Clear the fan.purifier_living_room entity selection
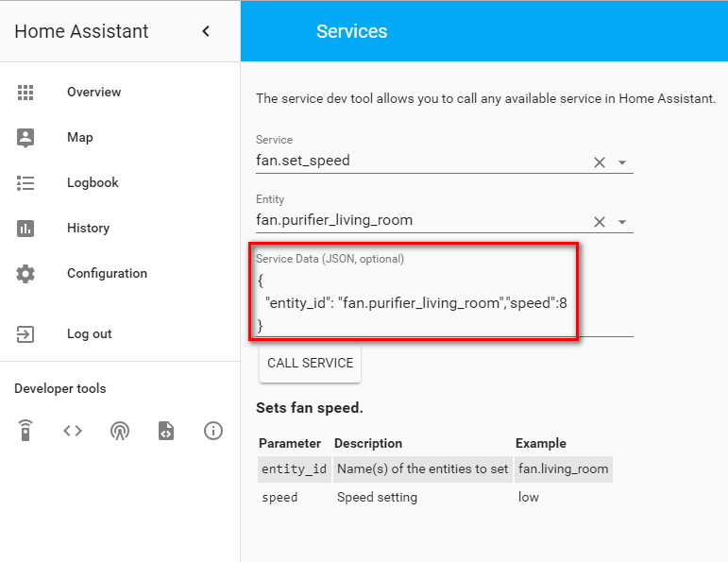728x562 pixels. coord(599,222)
